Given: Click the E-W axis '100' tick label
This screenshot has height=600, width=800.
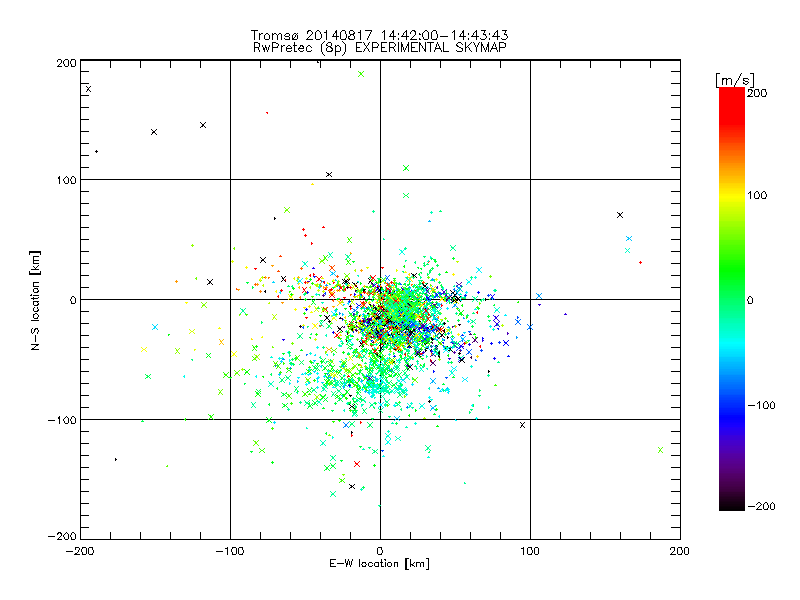Looking at the screenshot, I should click(530, 551).
